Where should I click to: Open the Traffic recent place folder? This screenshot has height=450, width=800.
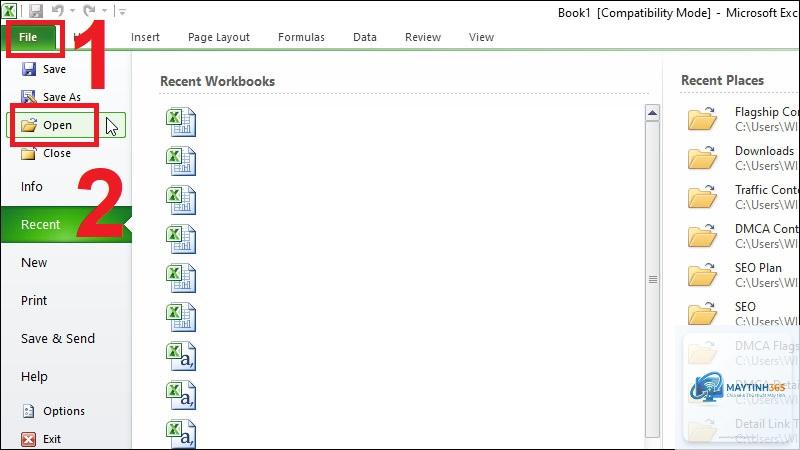click(702, 196)
